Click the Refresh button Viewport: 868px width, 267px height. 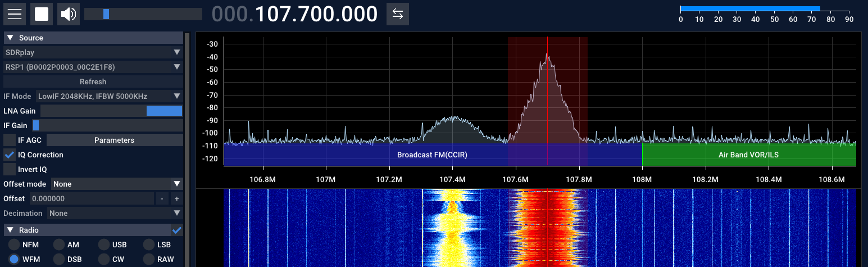93,82
